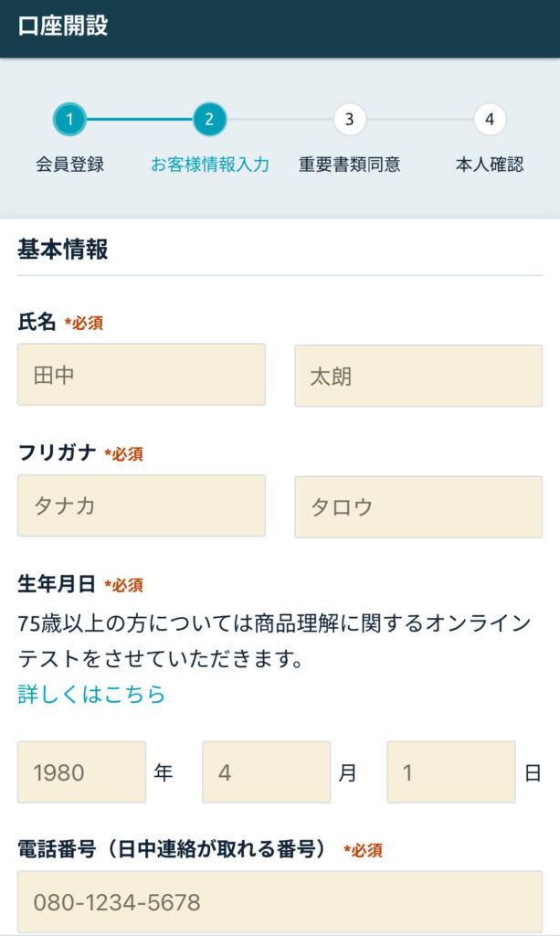Select the 本人確認 step label
This screenshot has width=560, height=936.
click(x=490, y=165)
